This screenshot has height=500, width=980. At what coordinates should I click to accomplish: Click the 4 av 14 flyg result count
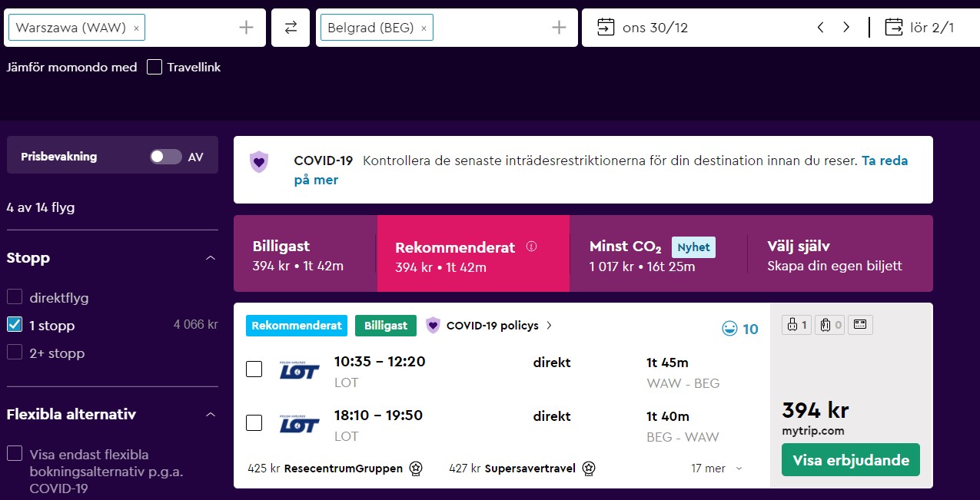[x=41, y=207]
